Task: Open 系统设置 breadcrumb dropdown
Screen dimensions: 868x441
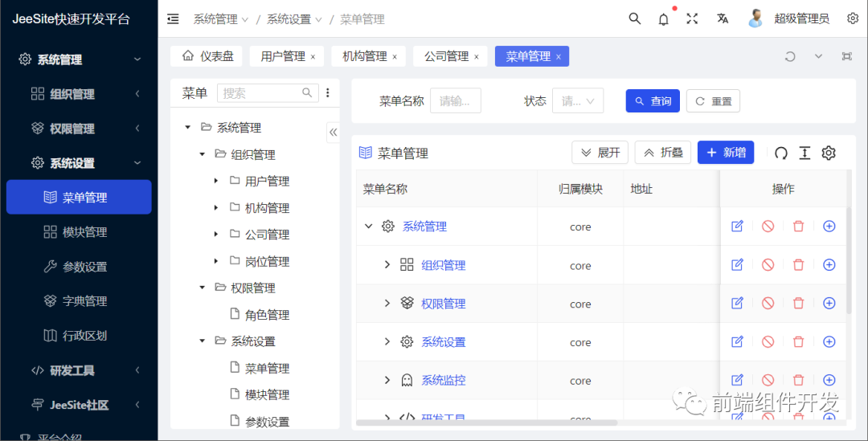Action: (x=294, y=19)
